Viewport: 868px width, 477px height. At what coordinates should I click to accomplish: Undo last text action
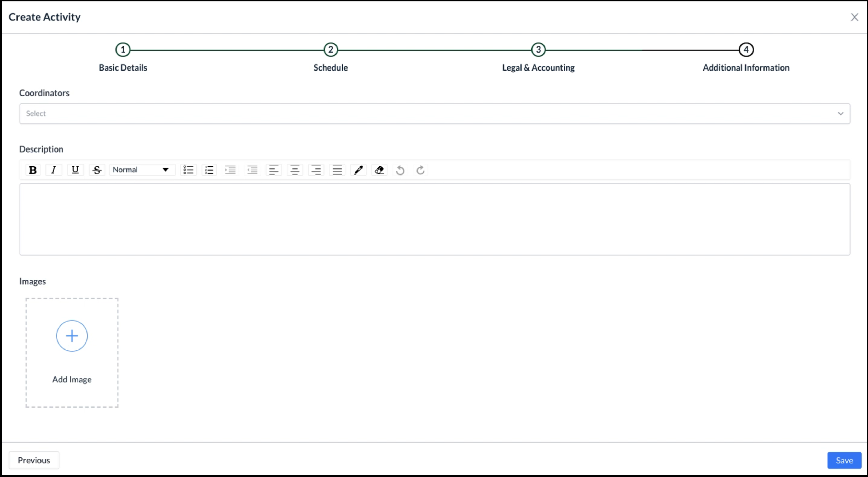pos(400,170)
